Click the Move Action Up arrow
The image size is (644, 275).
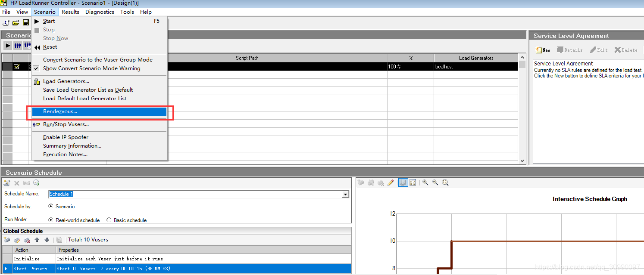[37, 240]
